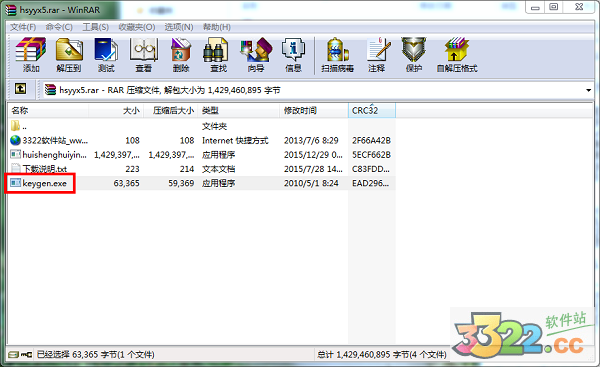Open the 文件(F) menu
The image size is (600, 367).
(23, 27)
